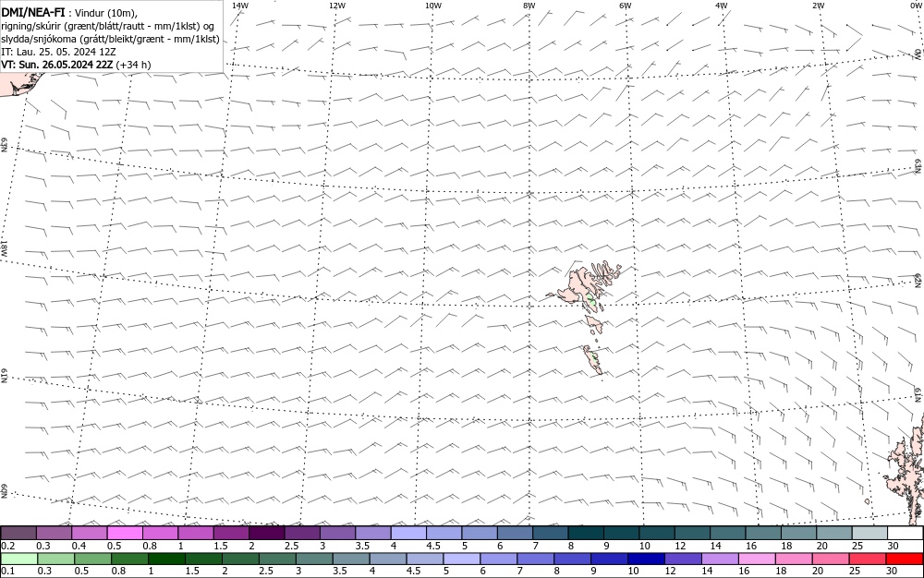Click the '10W' longitude label

tap(433, 6)
